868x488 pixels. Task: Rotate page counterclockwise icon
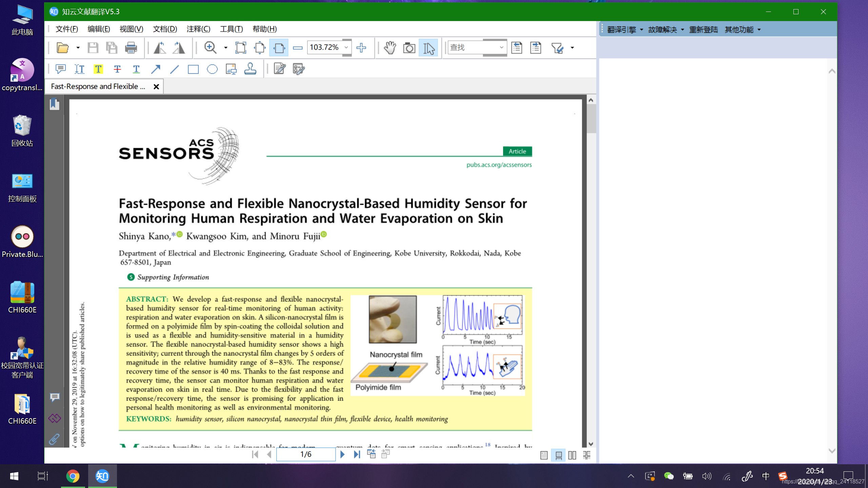point(160,48)
